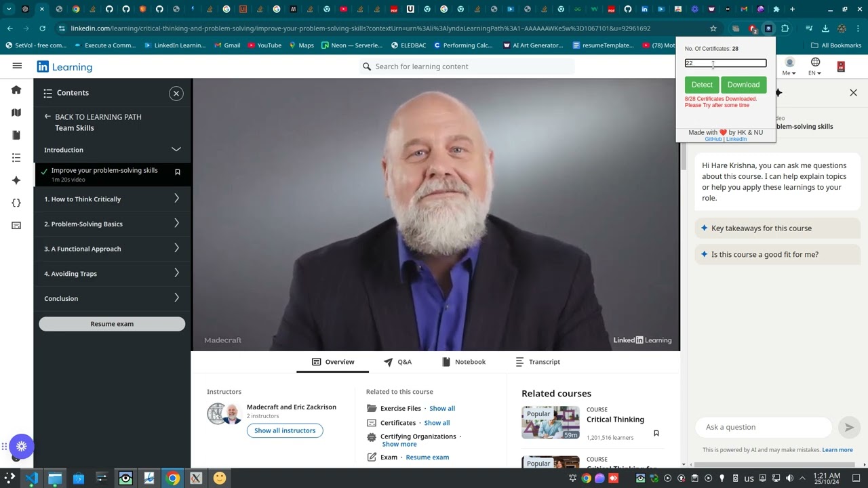868x488 pixels.
Task: Click the red icon in header
Action: [x=841, y=66]
